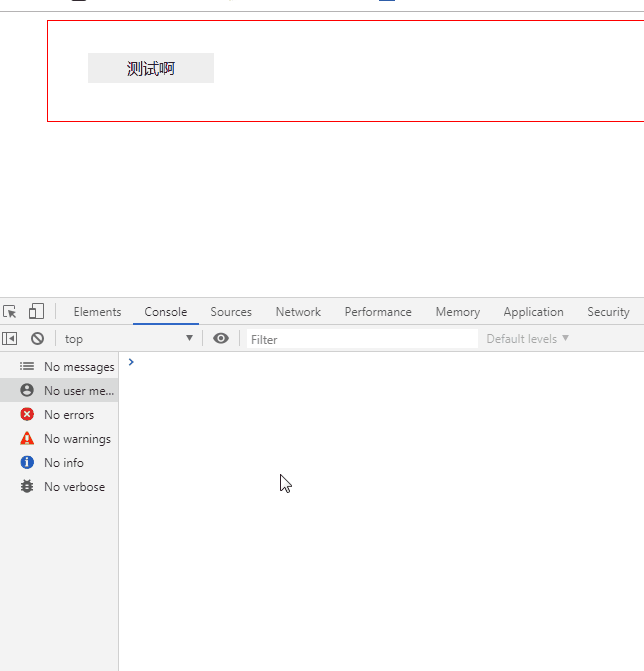Select the No user messages sidebar row
The height and width of the screenshot is (671, 644).
pyautogui.click(x=59, y=390)
